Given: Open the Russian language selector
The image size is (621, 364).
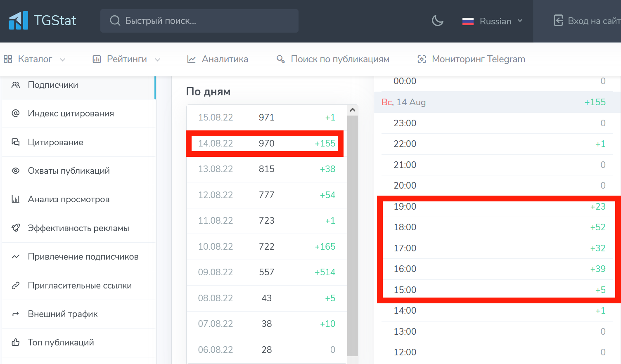Looking at the screenshot, I should (492, 21).
